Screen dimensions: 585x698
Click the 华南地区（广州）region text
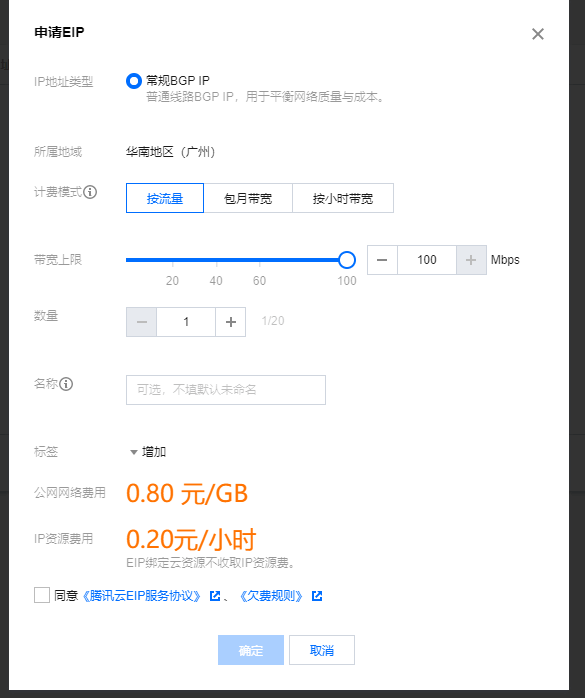coord(171,152)
